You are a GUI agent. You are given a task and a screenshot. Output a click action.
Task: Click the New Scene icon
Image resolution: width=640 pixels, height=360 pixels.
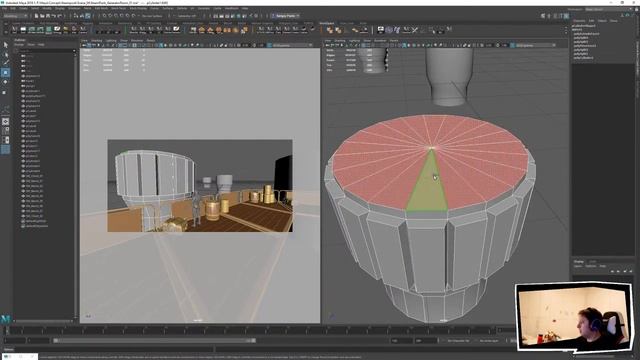coord(36,16)
